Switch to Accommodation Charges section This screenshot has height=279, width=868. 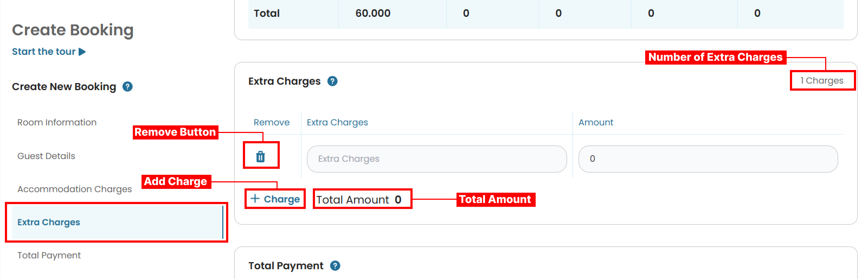coord(75,189)
